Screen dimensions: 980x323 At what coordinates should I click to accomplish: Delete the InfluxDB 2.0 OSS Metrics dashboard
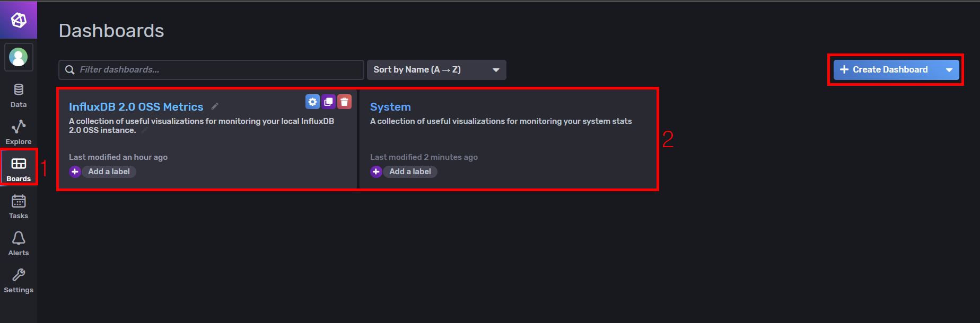pos(344,102)
